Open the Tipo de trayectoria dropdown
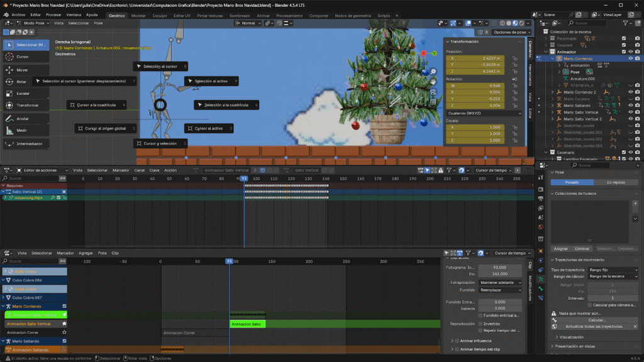644x362 pixels. tap(613, 269)
